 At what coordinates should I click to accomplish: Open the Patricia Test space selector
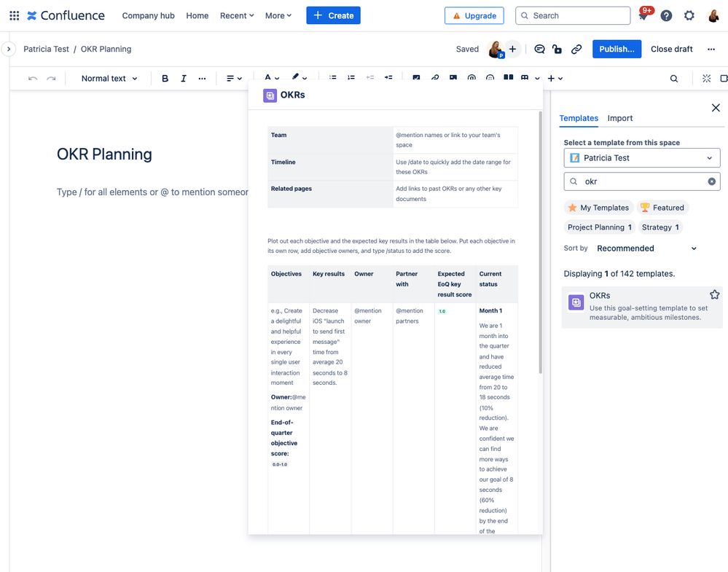coord(641,157)
